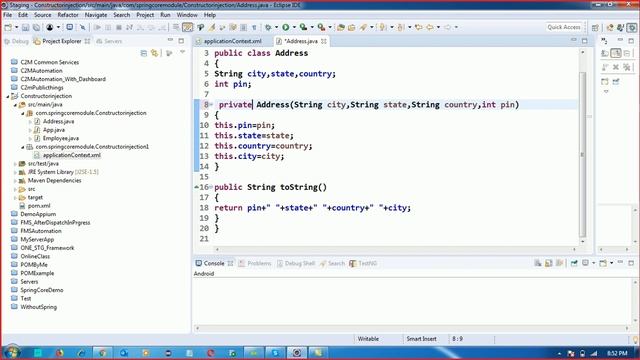Toggle Scroll Lock in Console toolbar
This screenshot has height=360, width=640.
tap(549, 263)
